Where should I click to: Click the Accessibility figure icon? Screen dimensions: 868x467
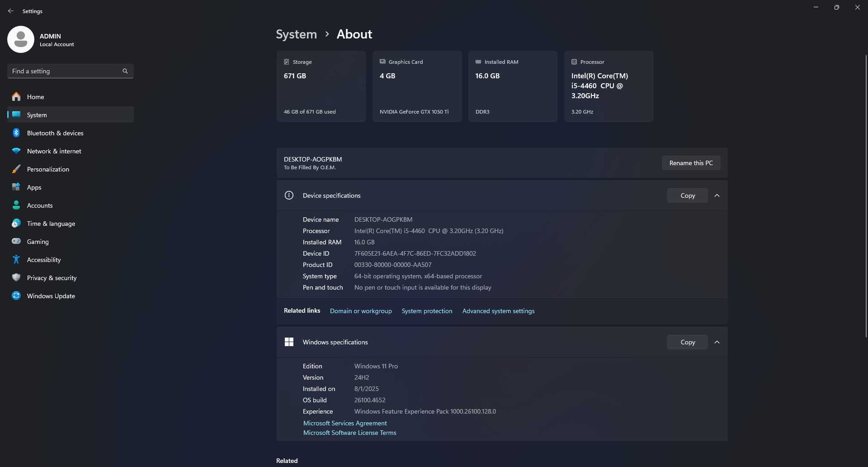click(x=16, y=259)
